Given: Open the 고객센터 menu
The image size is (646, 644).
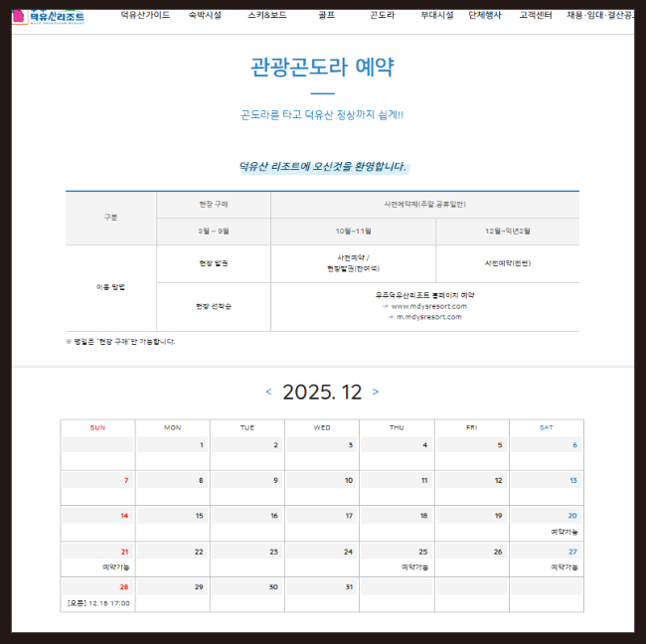Looking at the screenshot, I should pos(536,15).
